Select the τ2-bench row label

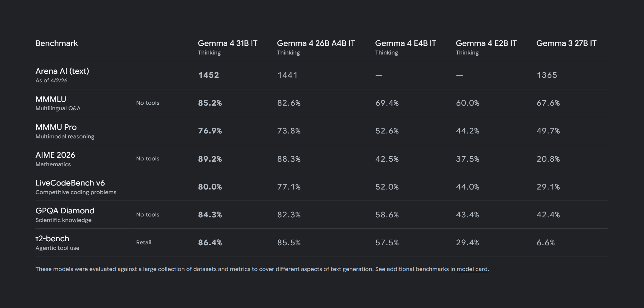click(x=52, y=239)
